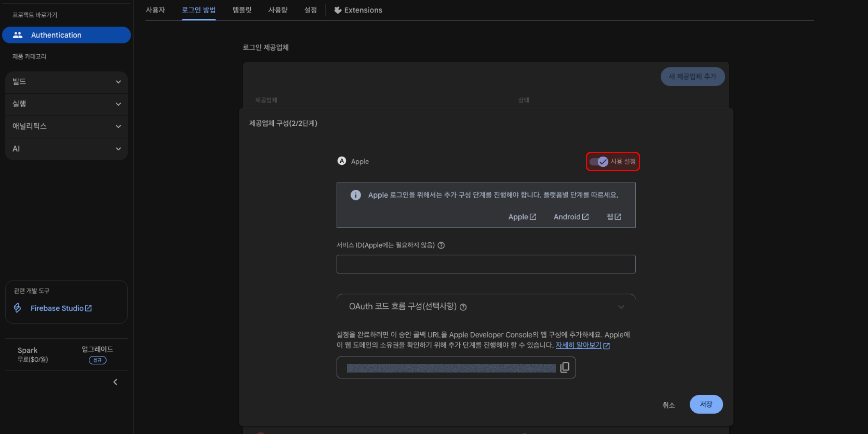This screenshot has height=434, width=868.
Task: Expand the 실행 category
Action: tap(66, 104)
